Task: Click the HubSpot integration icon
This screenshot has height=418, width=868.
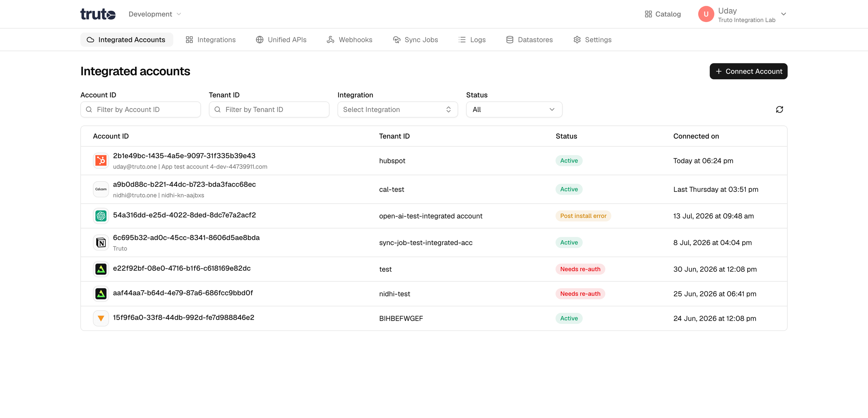Action: pos(101,161)
